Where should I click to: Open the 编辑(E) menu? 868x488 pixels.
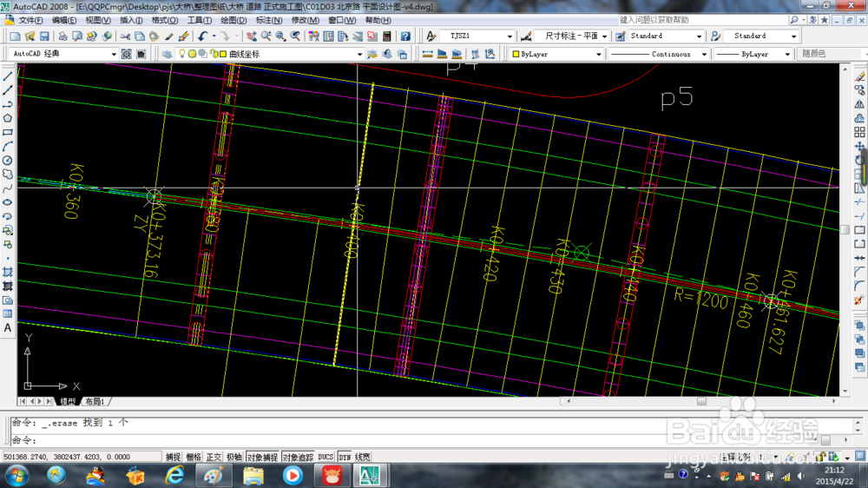tap(64, 20)
